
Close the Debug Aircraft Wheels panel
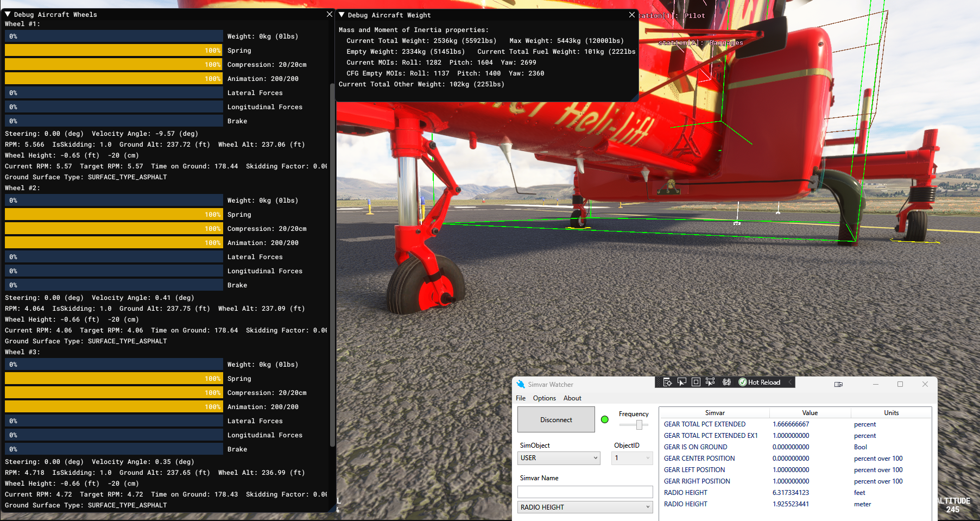(330, 14)
